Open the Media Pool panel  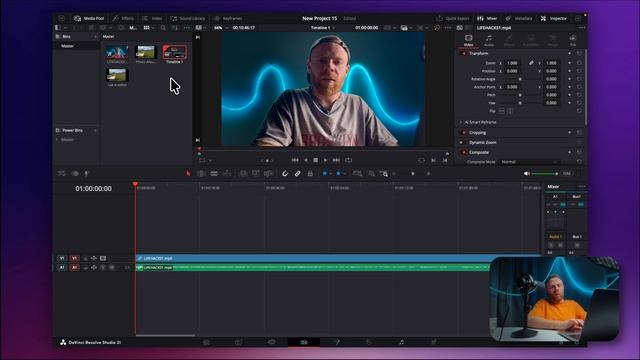(x=89, y=18)
